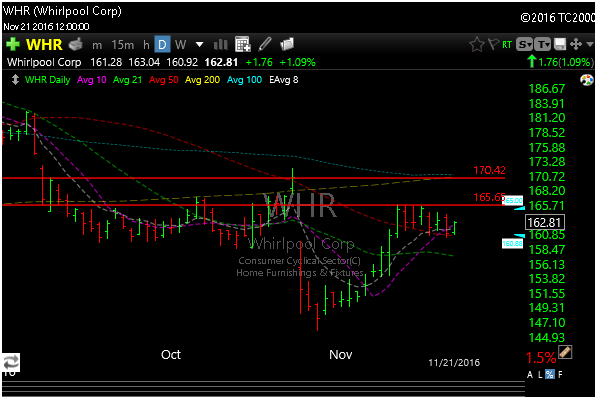Click the ruler measuring tool icon
Image resolution: width=595 pixels, height=397 pixels.
tap(565, 352)
